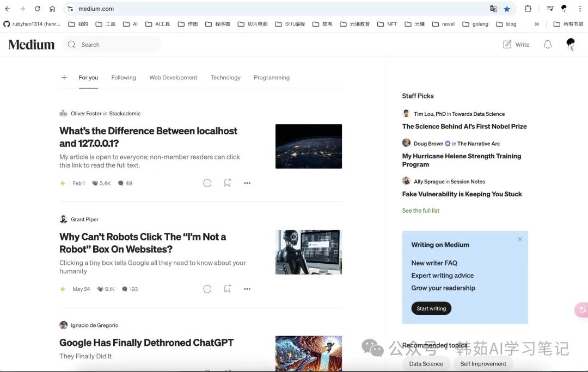Expand hidden bookmarks with double chevron
Screen dimensions: 588x372
[x=537, y=24]
